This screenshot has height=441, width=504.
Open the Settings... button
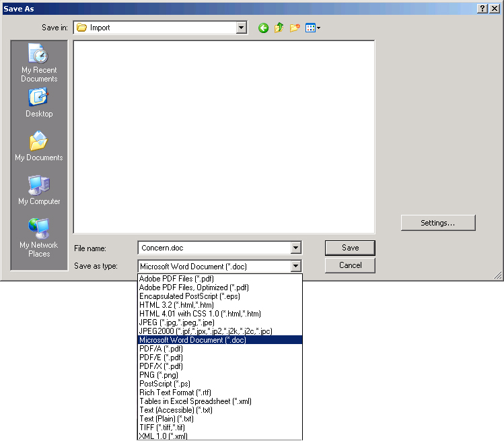coord(438,223)
